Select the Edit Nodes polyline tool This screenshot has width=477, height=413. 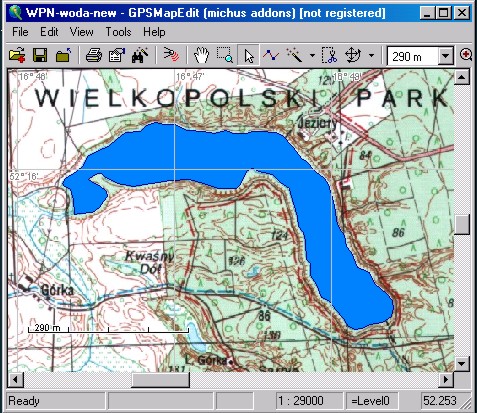click(271, 55)
